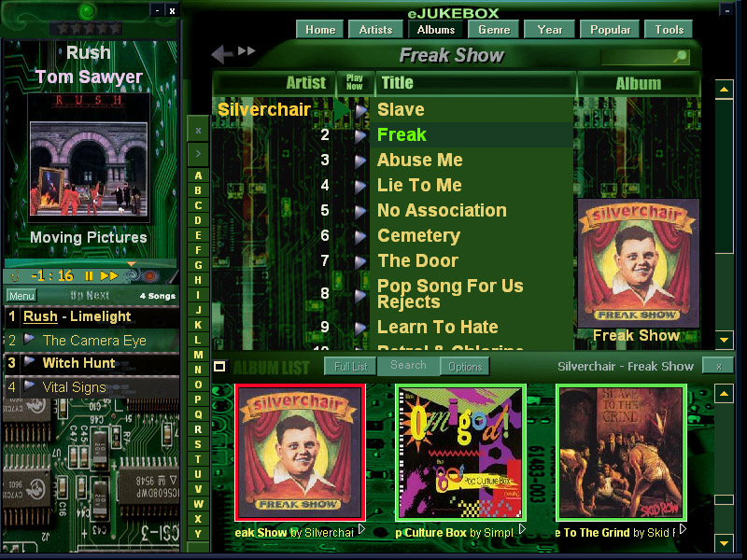This screenshot has height=560, width=747.
Task: Click the track list scroll down arrow
Action: click(725, 340)
